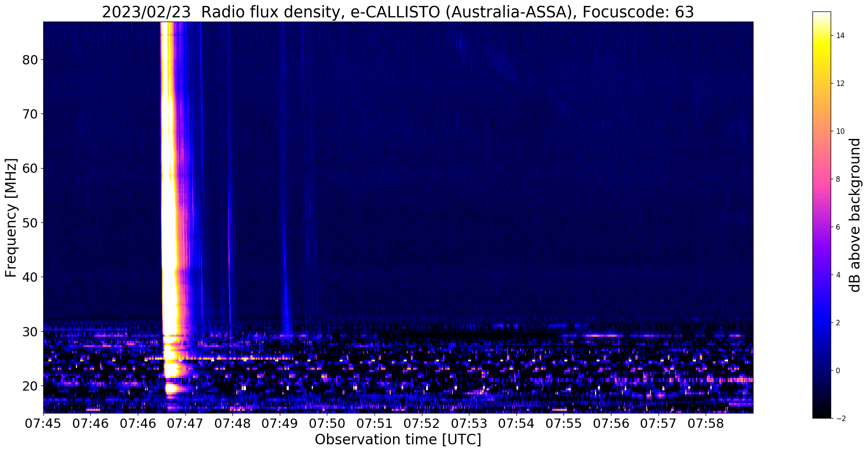Click the colorbar tick value 8
This screenshot has width=868, height=452.
click(x=838, y=179)
